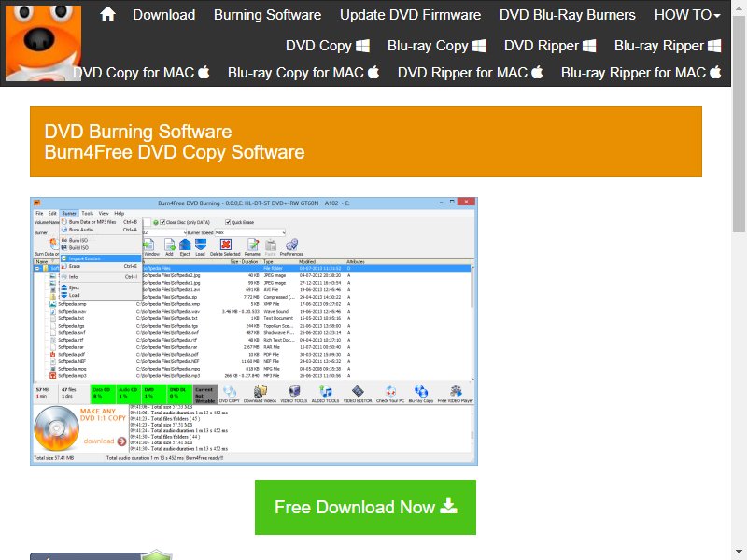Open DVD Copy for Windows link
This screenshot has height=560, width=747.
click(328, 46)
